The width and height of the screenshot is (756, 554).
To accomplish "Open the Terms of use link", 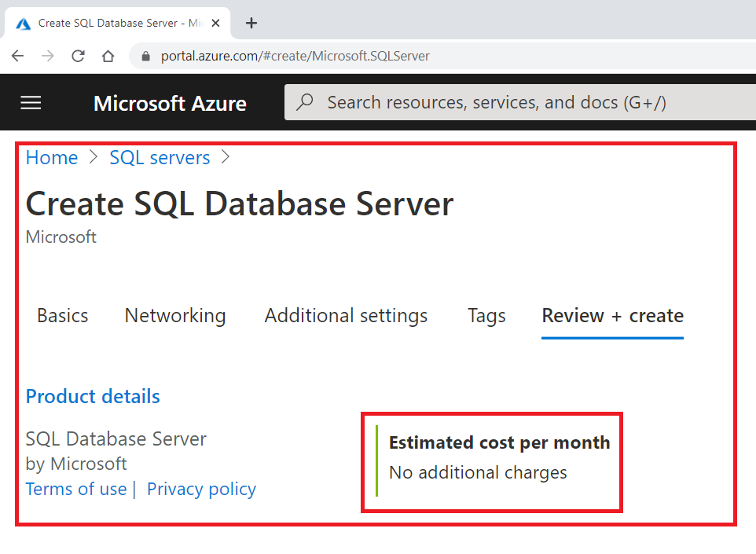I will point(76,489).
